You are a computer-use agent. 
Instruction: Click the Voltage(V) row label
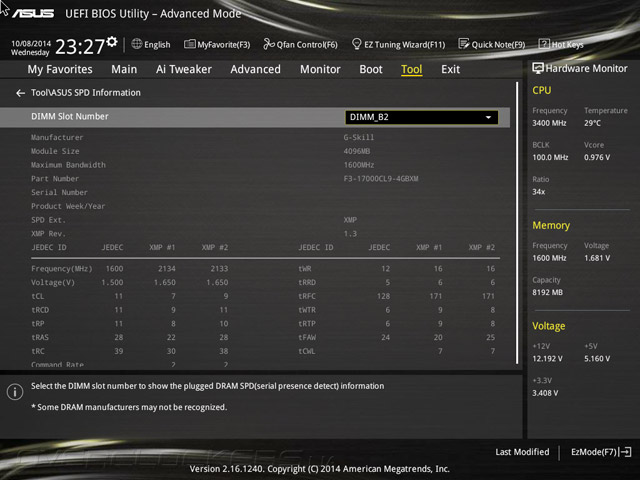[x=53, y=282]
